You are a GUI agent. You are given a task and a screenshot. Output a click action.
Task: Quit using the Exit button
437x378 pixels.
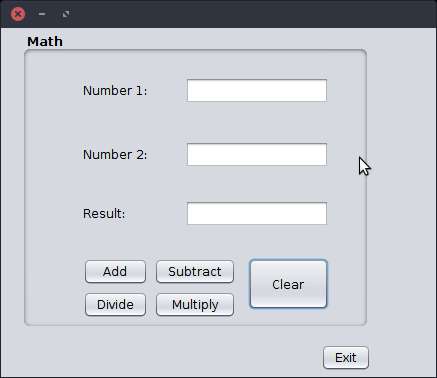click(x=346, y=358)
